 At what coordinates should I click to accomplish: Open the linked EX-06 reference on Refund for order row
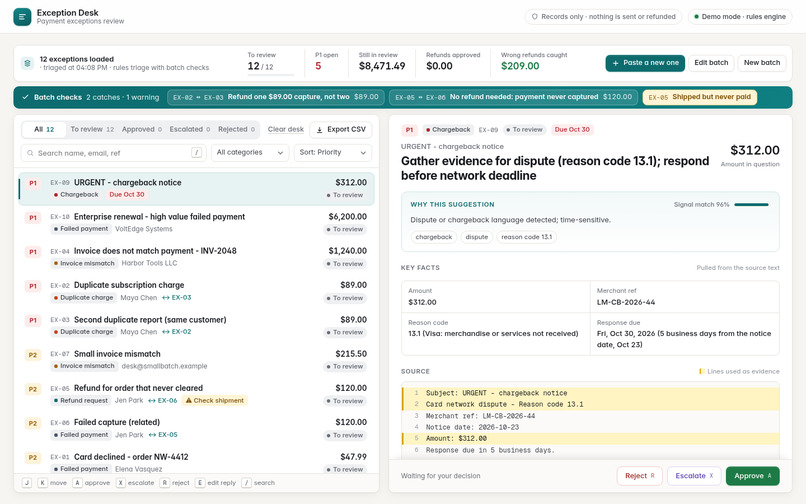(x=163, y=400)
